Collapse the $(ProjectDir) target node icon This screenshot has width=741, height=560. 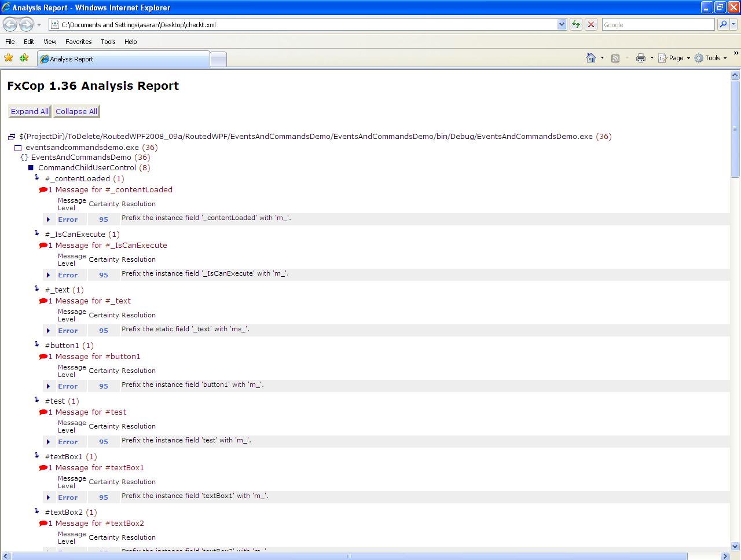(12, 137)
